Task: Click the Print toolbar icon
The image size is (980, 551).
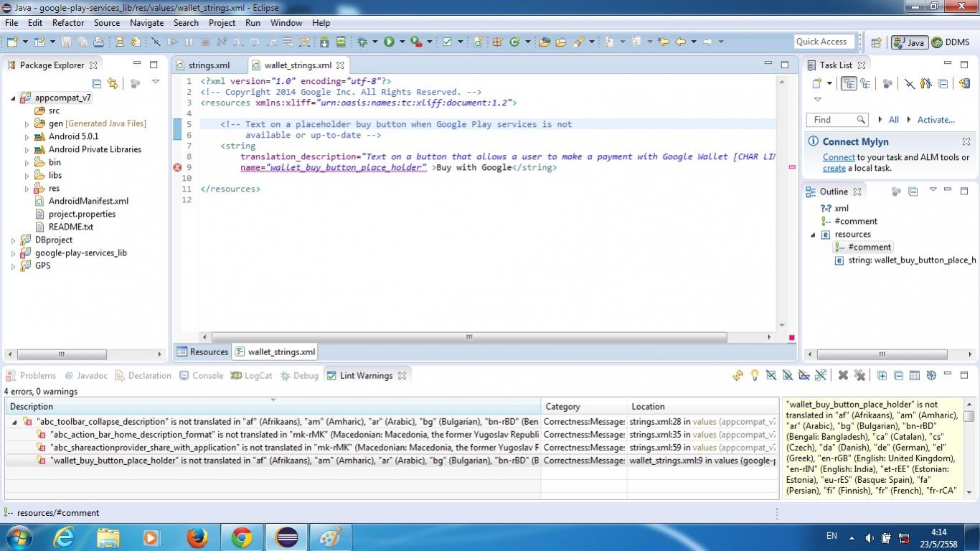Action: tap(100, 42)
